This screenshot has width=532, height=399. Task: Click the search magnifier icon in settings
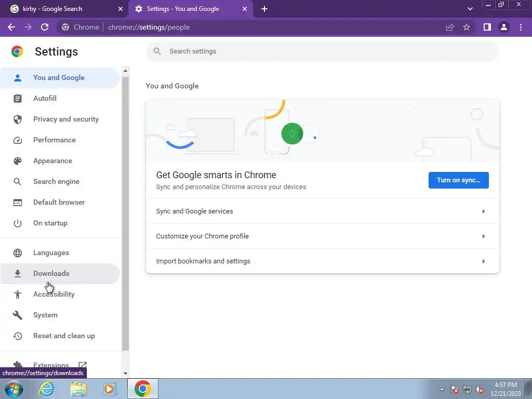[157, 51]
